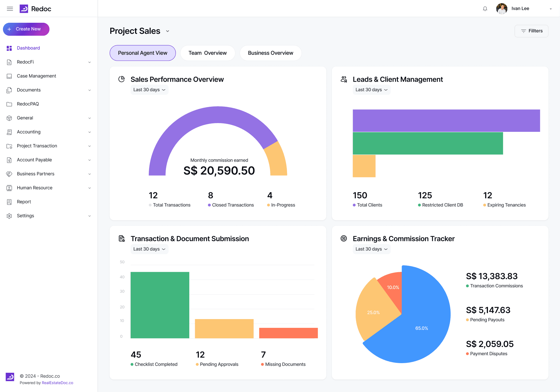Open Sales Performance Last 30 days dropdown
The height and width of the screenshot is (392, 560).
[x=149, y=90]
